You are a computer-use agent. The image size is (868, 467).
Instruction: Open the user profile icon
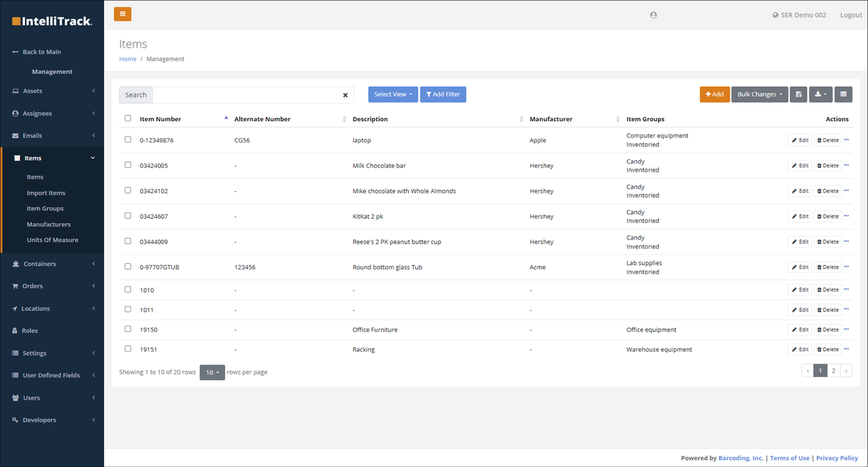[653, 15]
